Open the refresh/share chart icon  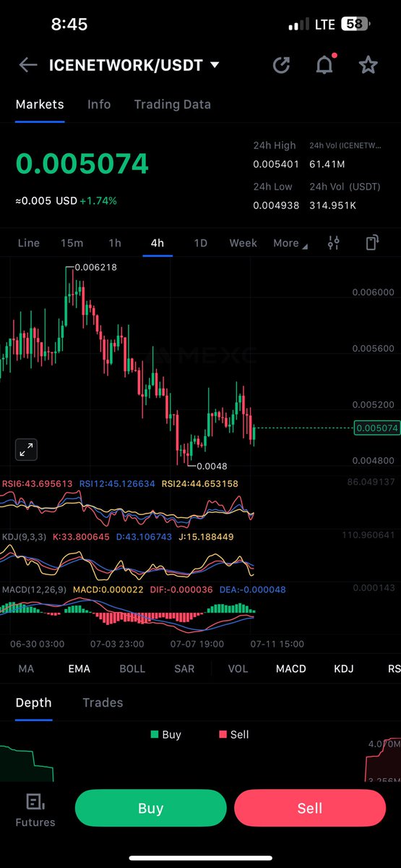tap(281, 65)
